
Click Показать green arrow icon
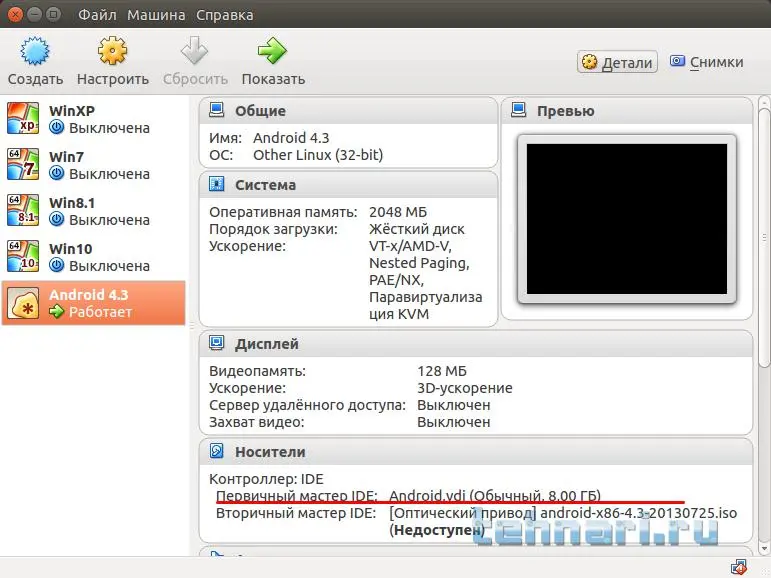click(272, 51)
